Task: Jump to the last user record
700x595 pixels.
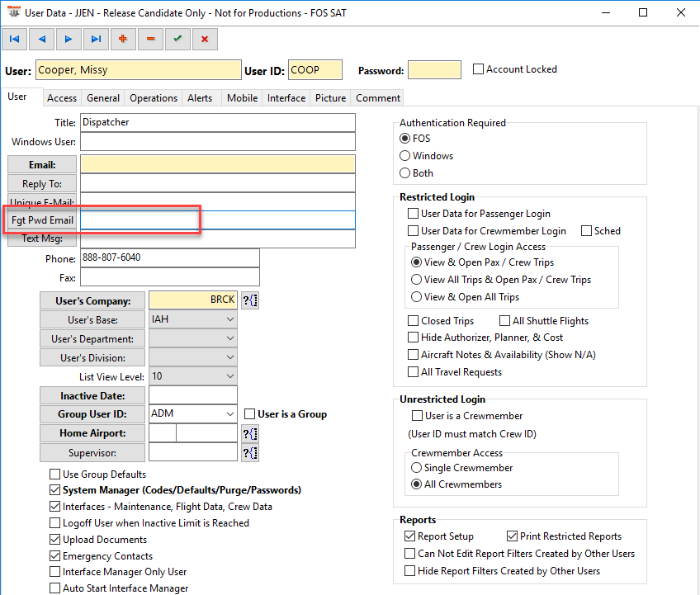Action: (x=96, y=40)
